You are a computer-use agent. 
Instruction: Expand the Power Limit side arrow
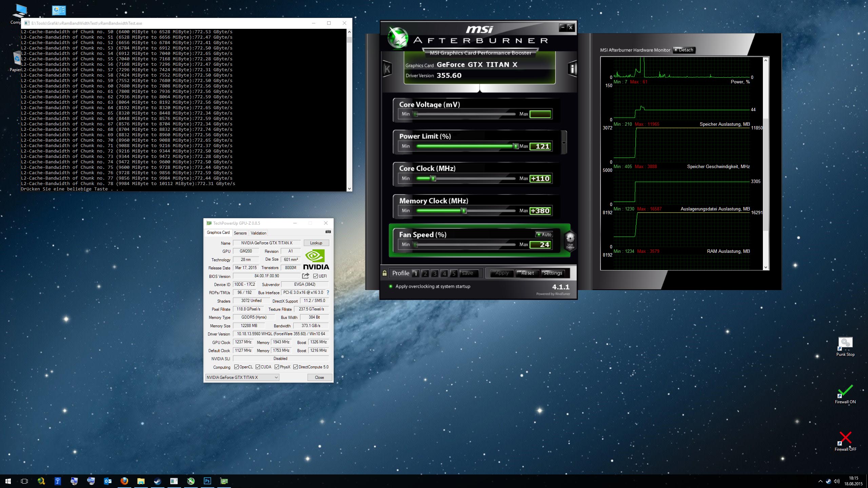pos(564,143)
